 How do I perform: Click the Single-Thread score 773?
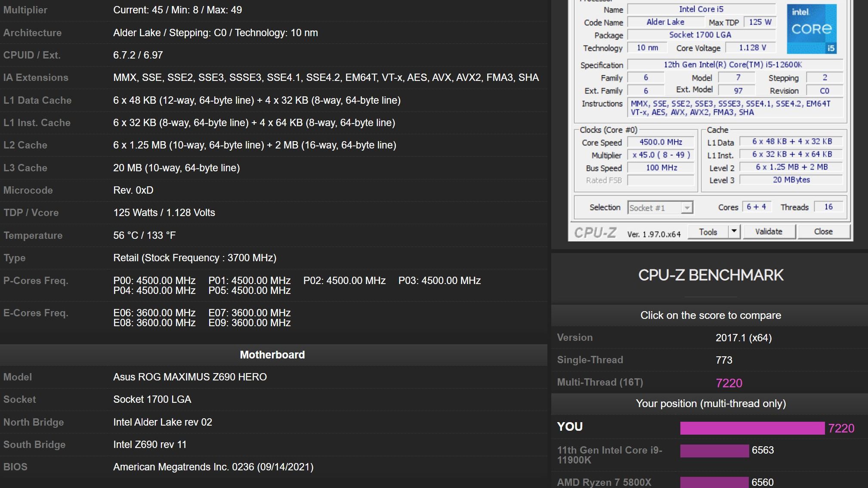click(x=724, y=360)
